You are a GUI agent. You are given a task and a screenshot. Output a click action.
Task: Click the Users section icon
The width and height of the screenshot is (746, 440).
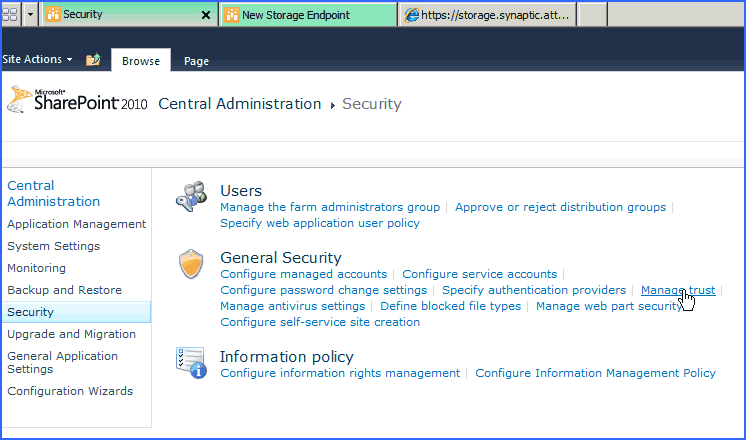190,198
